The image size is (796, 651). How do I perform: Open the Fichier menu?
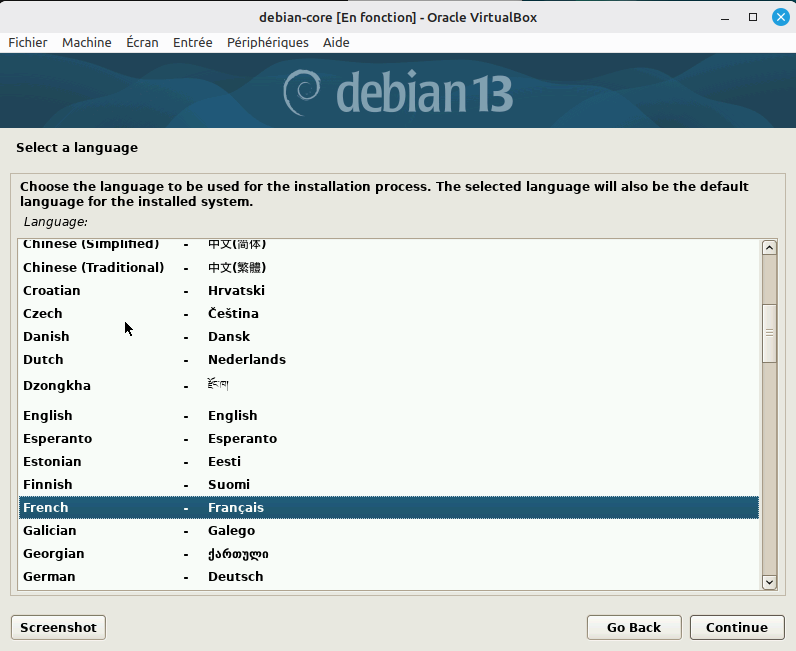(28, 42)
